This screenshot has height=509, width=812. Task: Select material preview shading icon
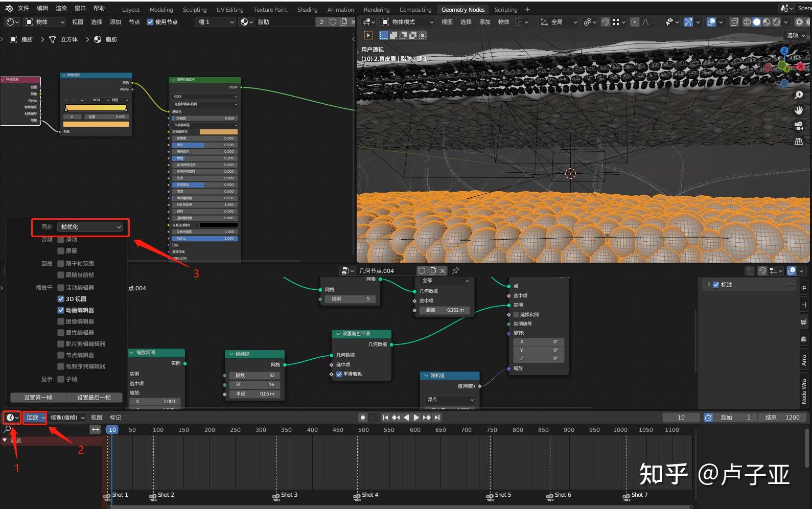[767, 22]
